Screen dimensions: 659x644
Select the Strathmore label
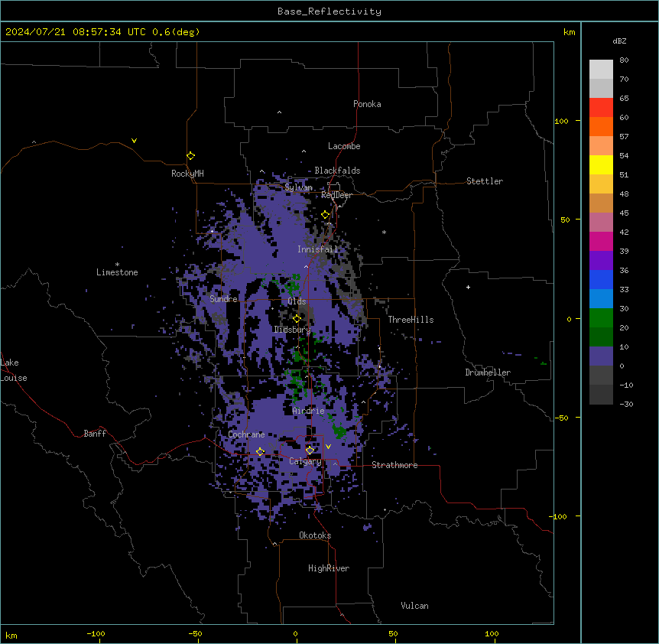coord(394,465)
